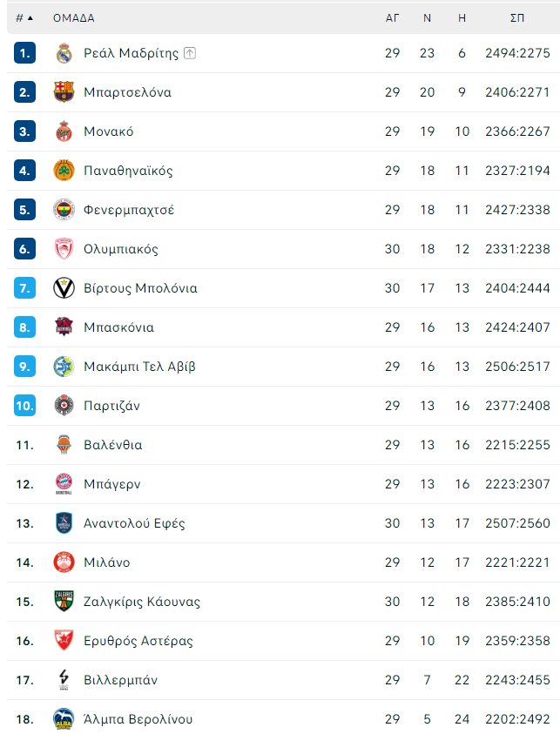Open the Αναντολού Εφές team link
The image size is (560, 734).
(x=134, y=523)
